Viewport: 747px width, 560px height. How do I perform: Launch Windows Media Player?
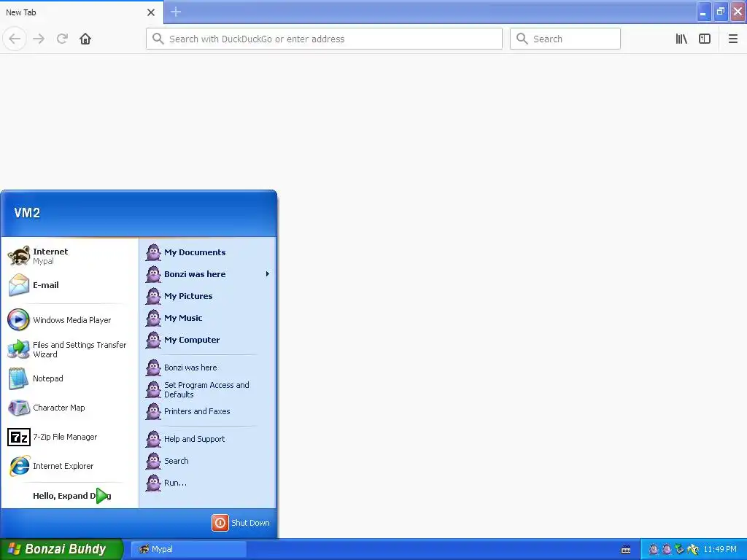[69, 320]
